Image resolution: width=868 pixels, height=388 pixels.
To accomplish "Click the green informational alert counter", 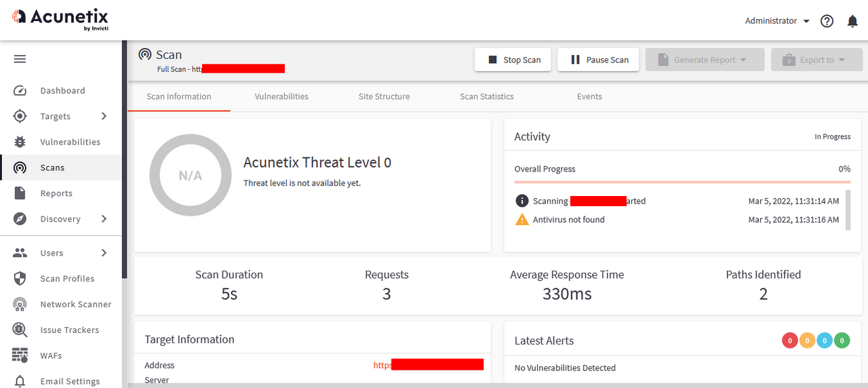I will tap(842, 341).
